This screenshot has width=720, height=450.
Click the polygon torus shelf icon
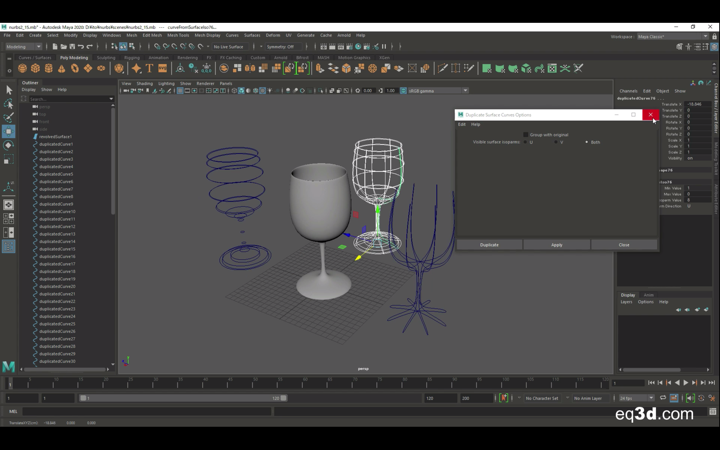75,69
